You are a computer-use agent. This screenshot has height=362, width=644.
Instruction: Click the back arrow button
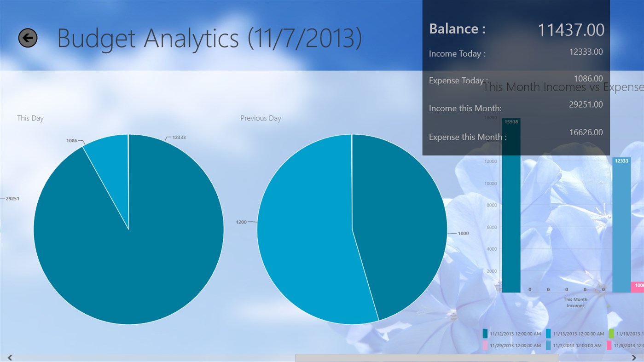28,38
